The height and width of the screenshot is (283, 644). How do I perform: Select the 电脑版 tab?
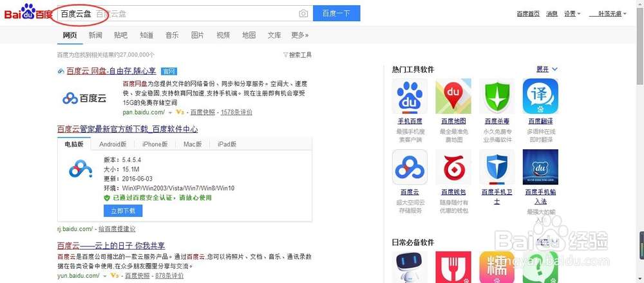[x=74, y=144]
